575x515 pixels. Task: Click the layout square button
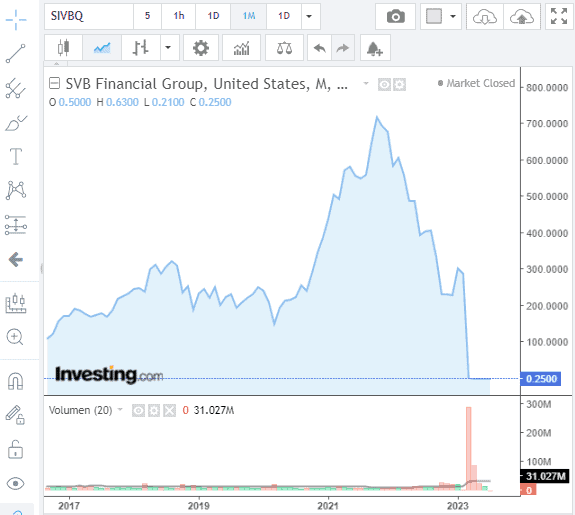[434, 17]
